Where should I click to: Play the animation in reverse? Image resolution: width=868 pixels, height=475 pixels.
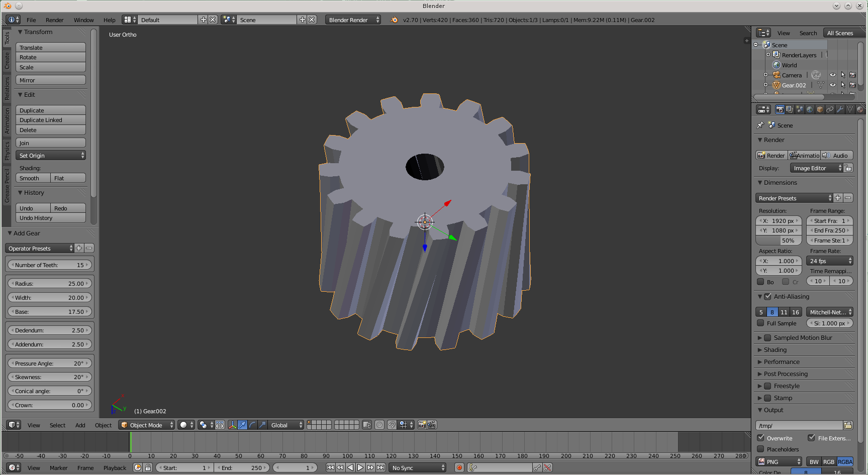[x=350, y=467]
